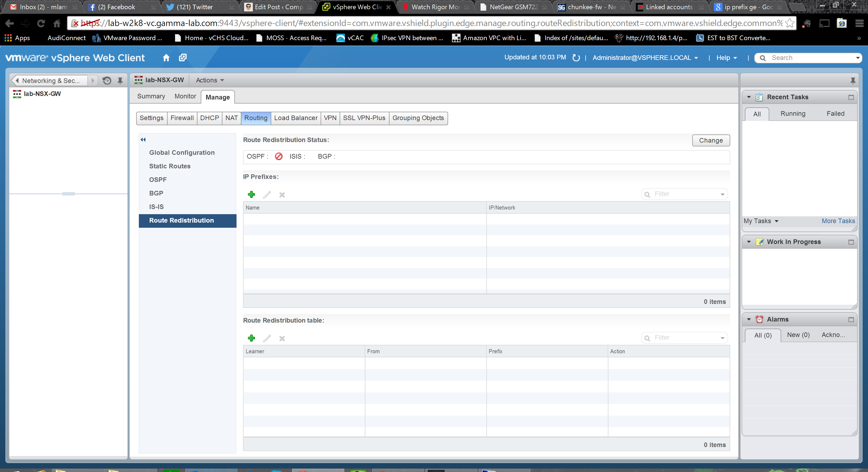This screenshot has width=868, height=472.
Task: Minimize the Work In Progress panel
Action: click(x=851, y=242)
